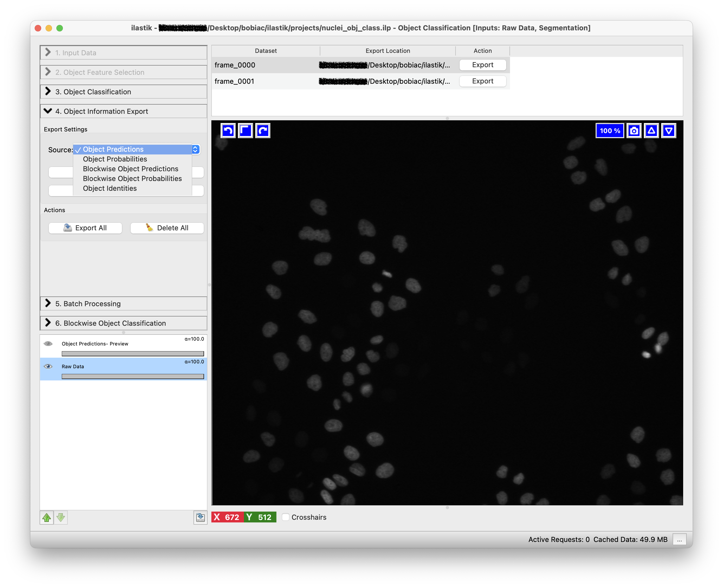Click the blue down triangle viewer icon
723x588 pixels.
tap(669, 131)
